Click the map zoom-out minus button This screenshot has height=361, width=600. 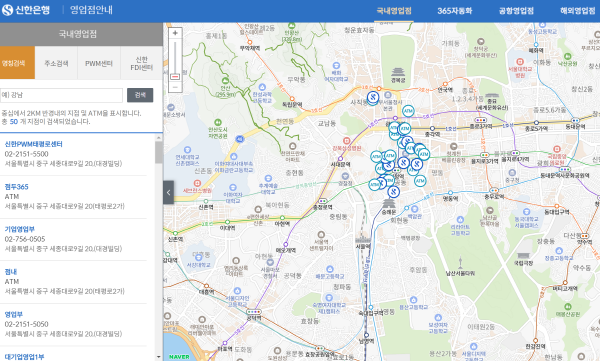[175, 87]
